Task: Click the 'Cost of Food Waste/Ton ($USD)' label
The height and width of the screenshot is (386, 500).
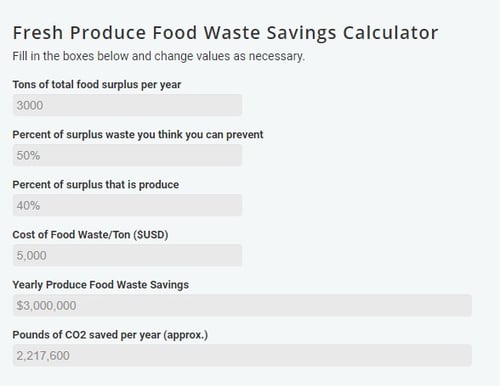Action: tap(90, 235)
